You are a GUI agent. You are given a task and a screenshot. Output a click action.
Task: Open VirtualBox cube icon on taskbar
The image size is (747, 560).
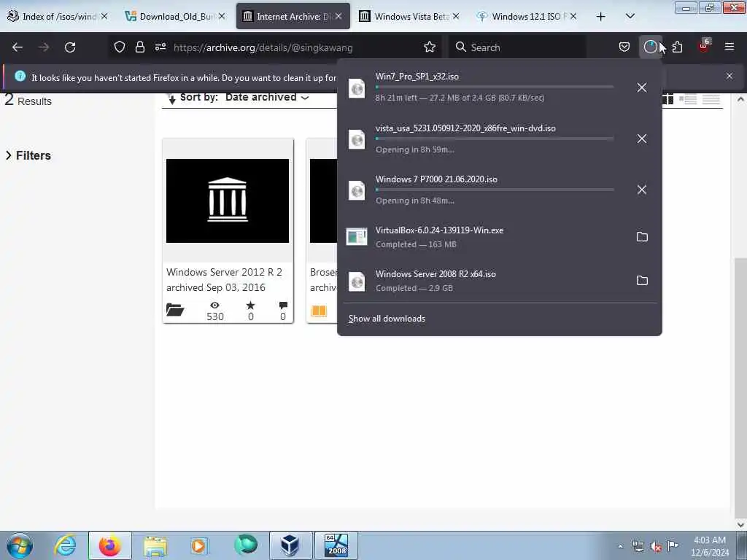(x=290, y=545)
